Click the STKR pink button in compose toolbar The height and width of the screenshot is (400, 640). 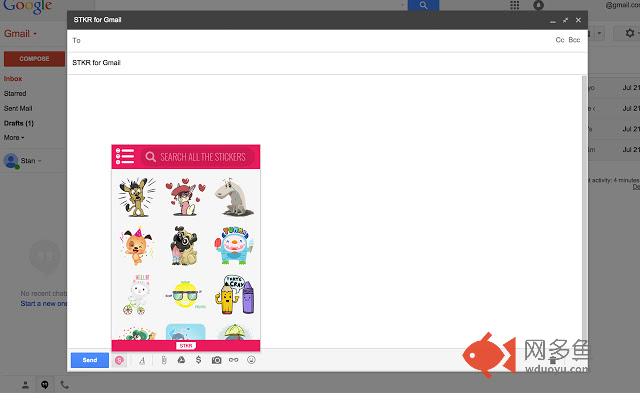[119, 360]
